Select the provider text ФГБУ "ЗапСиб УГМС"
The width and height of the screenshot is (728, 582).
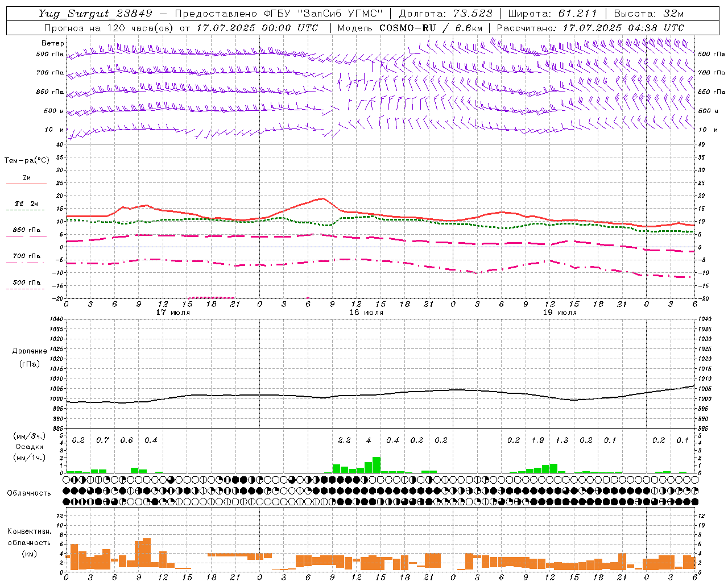[324, 14]
